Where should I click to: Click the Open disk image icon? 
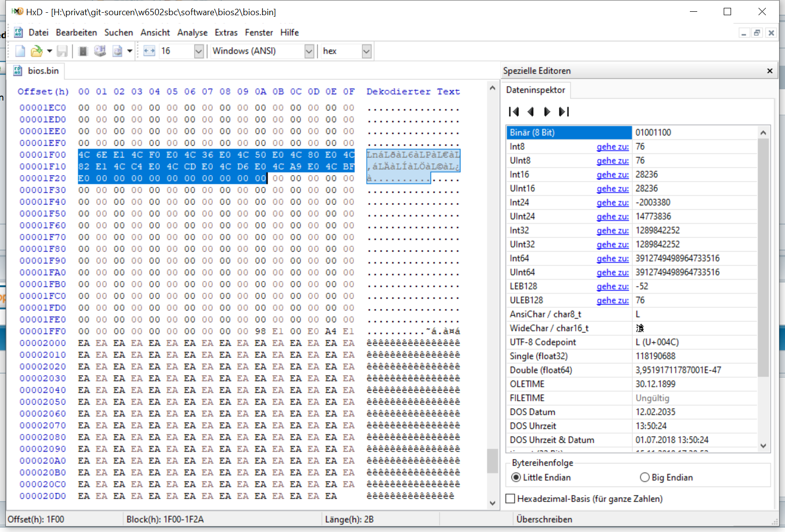(118, 51)
